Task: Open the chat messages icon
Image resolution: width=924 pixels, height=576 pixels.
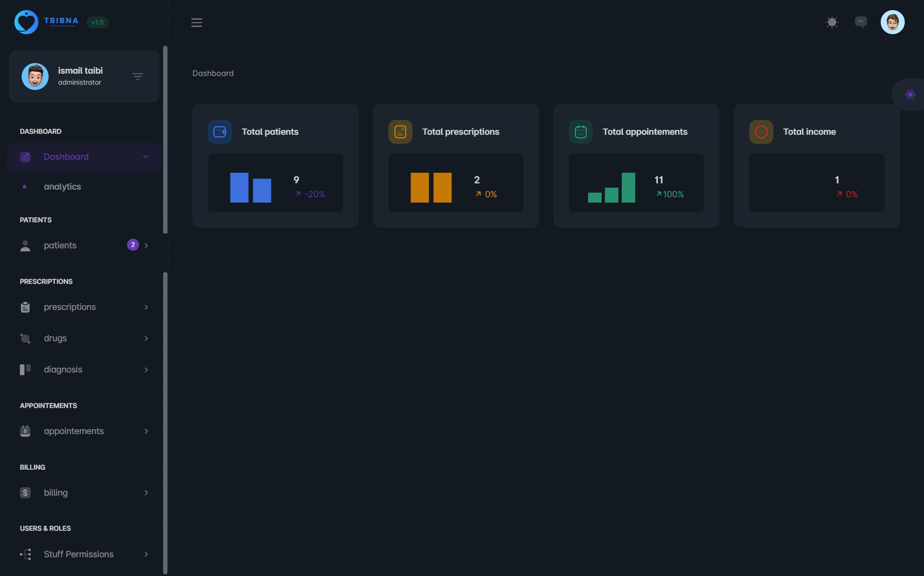Action: coord(860,22)
